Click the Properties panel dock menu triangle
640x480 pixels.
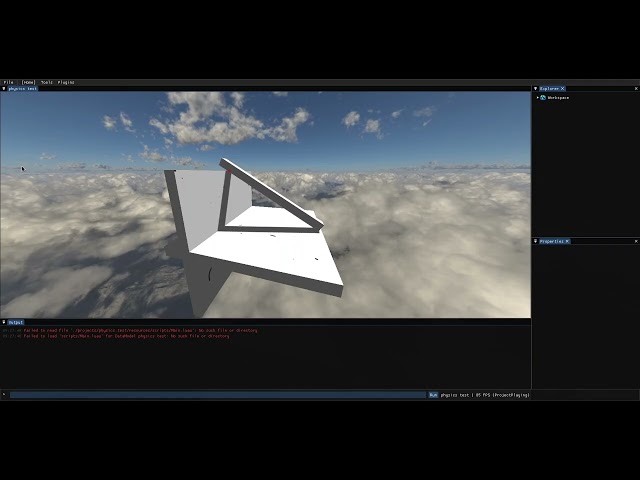535,241
